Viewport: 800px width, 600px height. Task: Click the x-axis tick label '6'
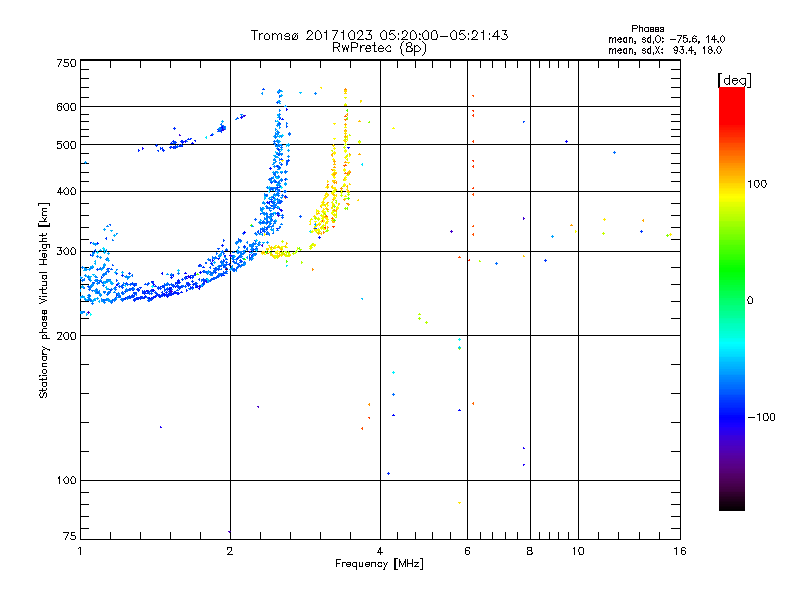pyautogui.click(x=467, y=551)
